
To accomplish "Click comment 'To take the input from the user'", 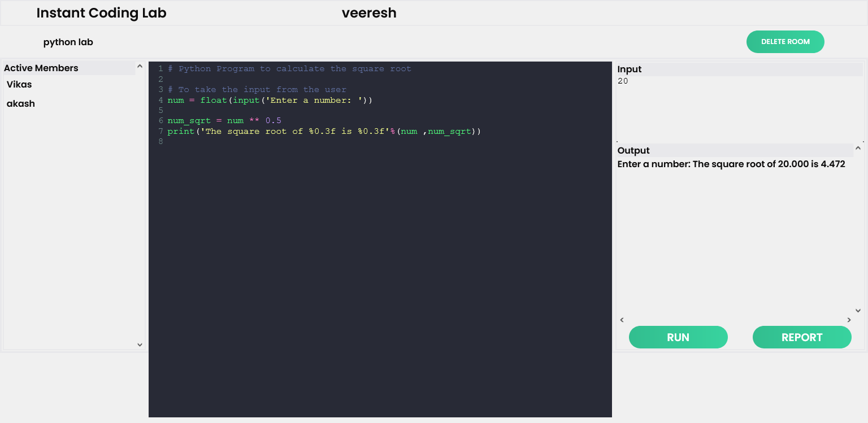I will tap(257, 90).
